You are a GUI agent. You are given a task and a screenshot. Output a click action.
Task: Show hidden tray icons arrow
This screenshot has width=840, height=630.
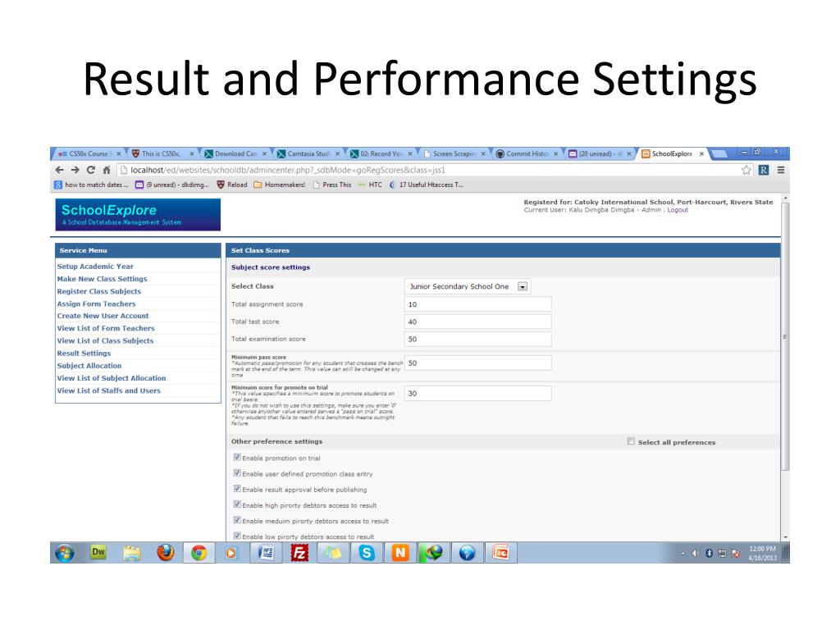682,554
